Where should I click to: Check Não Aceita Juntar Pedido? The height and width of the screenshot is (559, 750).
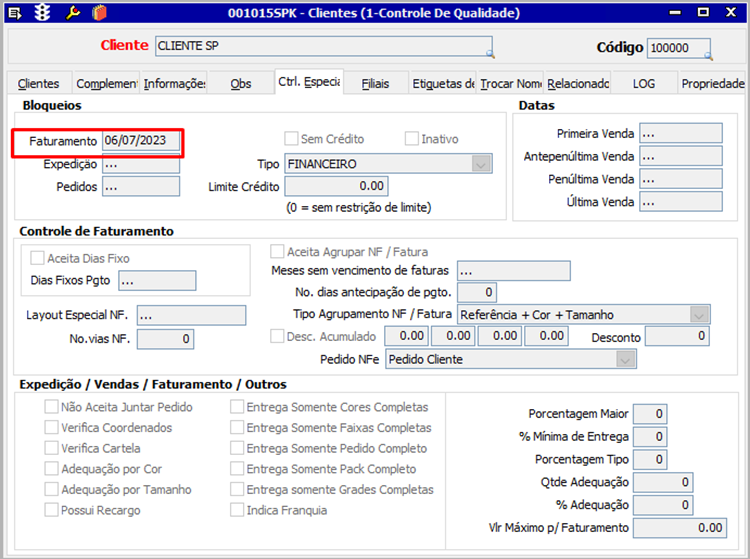tap(51, 407)
